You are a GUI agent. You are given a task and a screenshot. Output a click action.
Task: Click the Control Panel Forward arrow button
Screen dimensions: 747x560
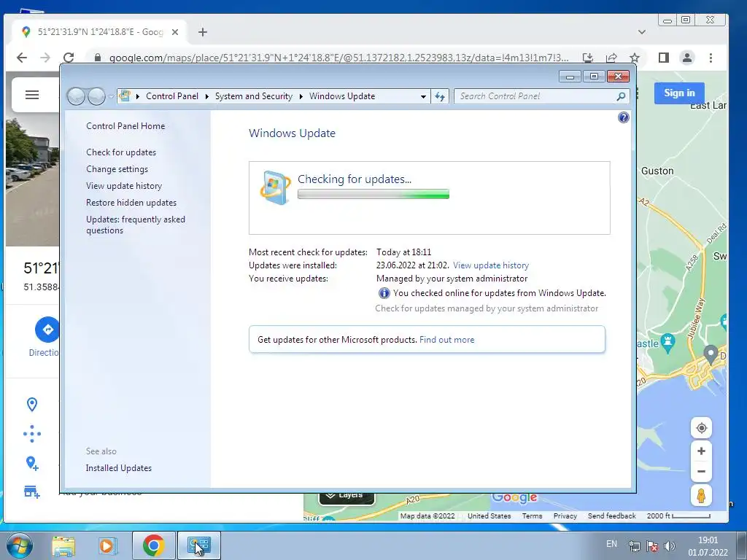tap(96, 96)
